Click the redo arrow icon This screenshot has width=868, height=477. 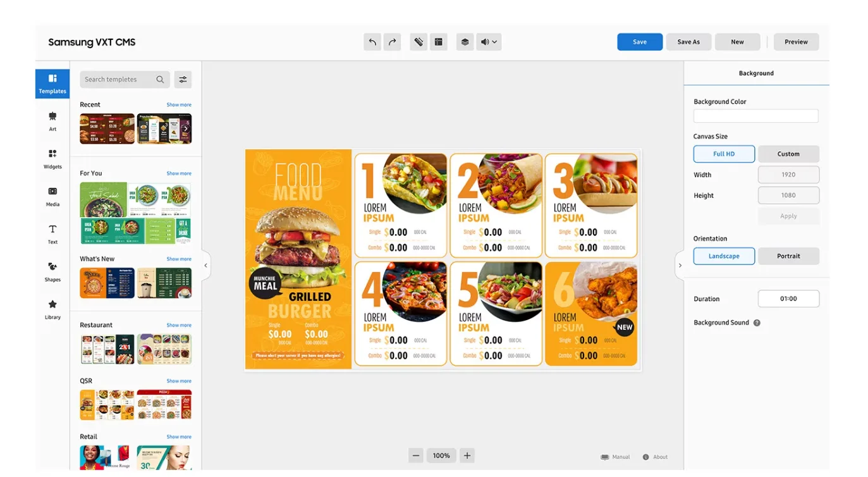click(x=392, y=42)
